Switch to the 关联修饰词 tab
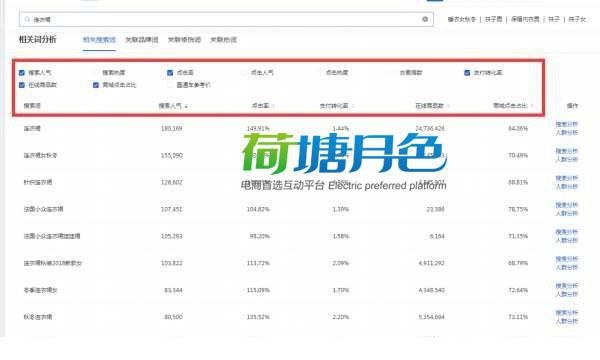The height and width of the screenshot is (360, 600). (184, 39)
